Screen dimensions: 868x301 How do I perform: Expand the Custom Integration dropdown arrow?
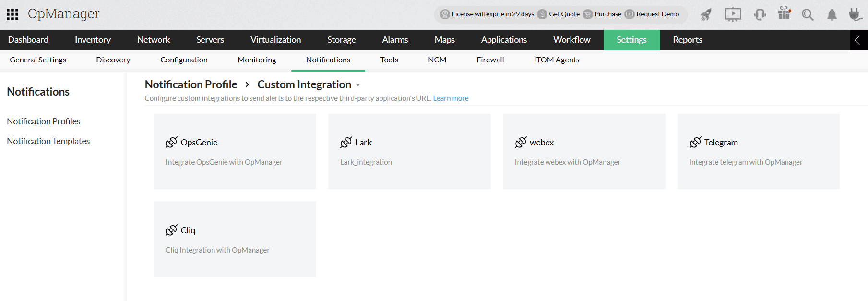pos(358,85)
